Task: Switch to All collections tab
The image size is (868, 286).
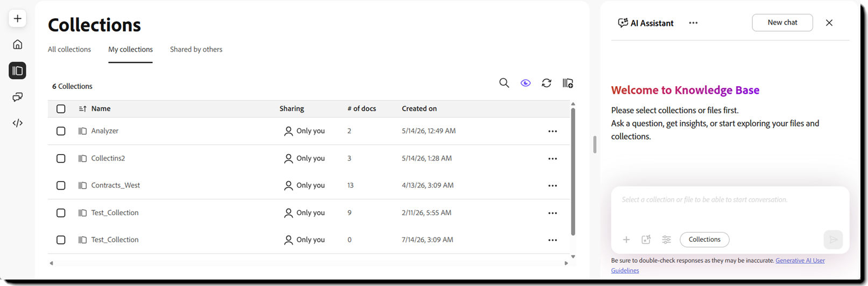Action: (69, 50)
